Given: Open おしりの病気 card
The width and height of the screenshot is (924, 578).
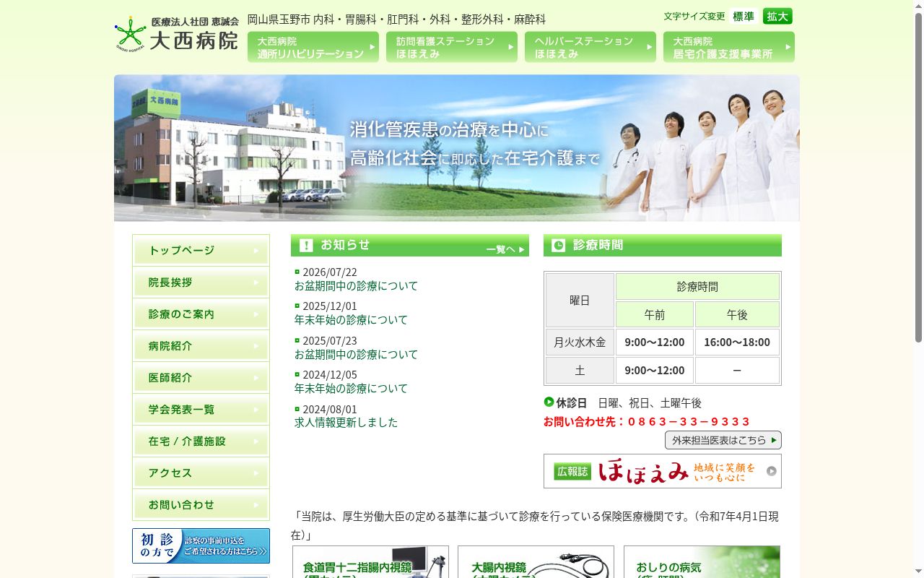Looking at the screenshot, I should point(702,562).
